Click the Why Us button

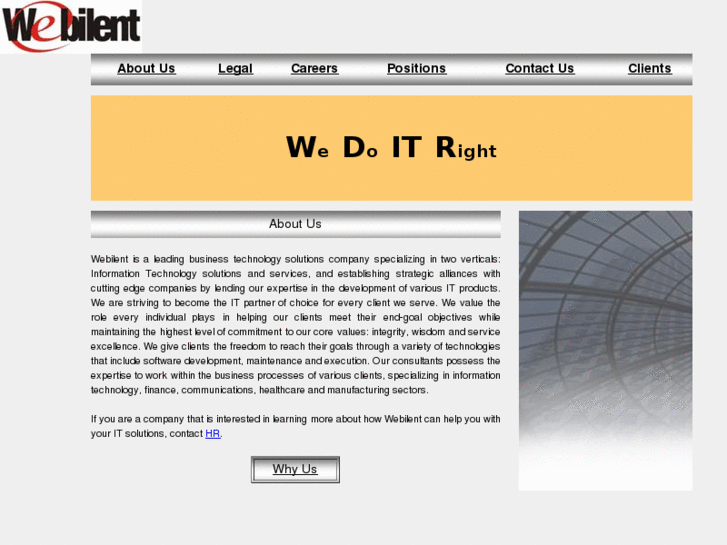(295, 469)
